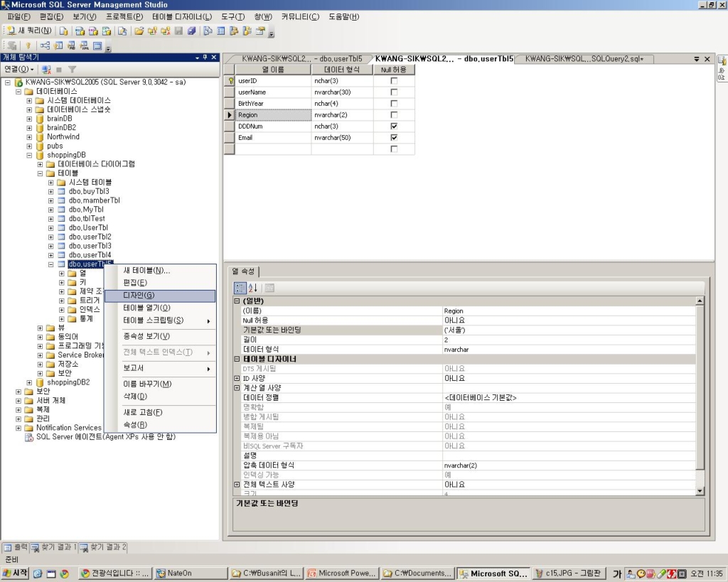728x582 pixels.
Task: Uncheck Null allowed for DDDNum
Action: 394,126
